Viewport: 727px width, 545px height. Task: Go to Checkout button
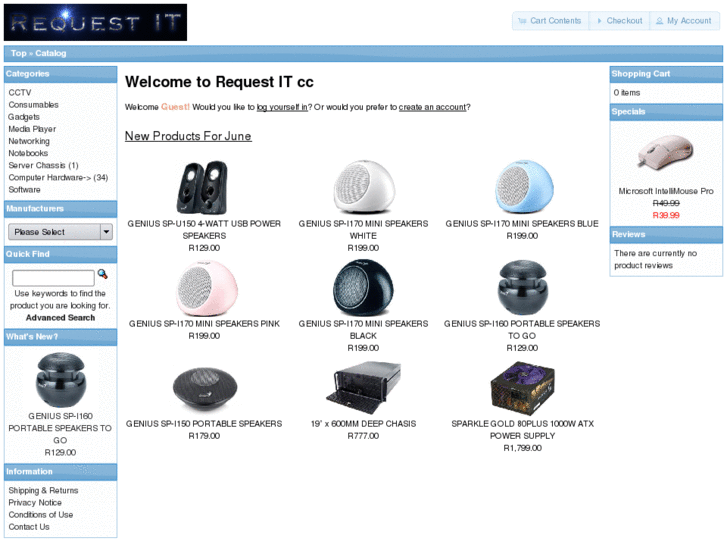coord(619,21)
